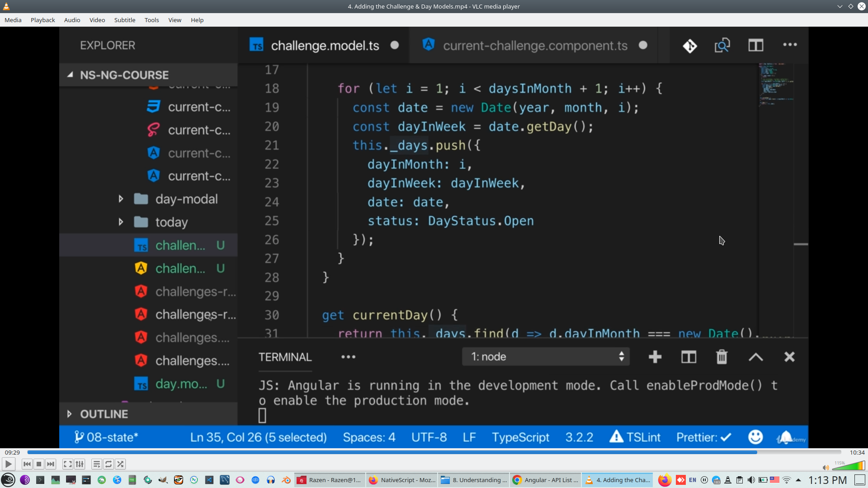Toggle random shuffle playback

[120, 464]
